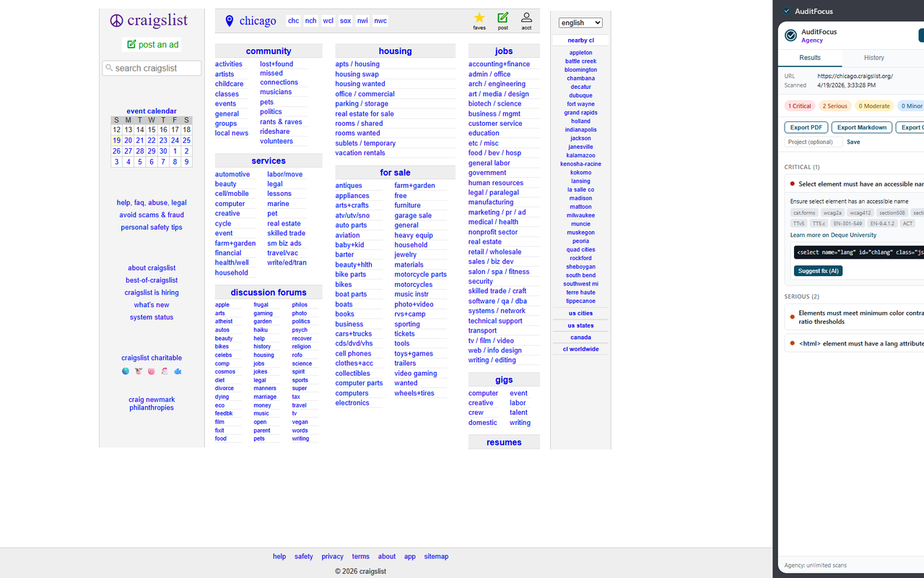Select the wcl area tab
Screen dimensions: 924x578
tap(328, 21)
